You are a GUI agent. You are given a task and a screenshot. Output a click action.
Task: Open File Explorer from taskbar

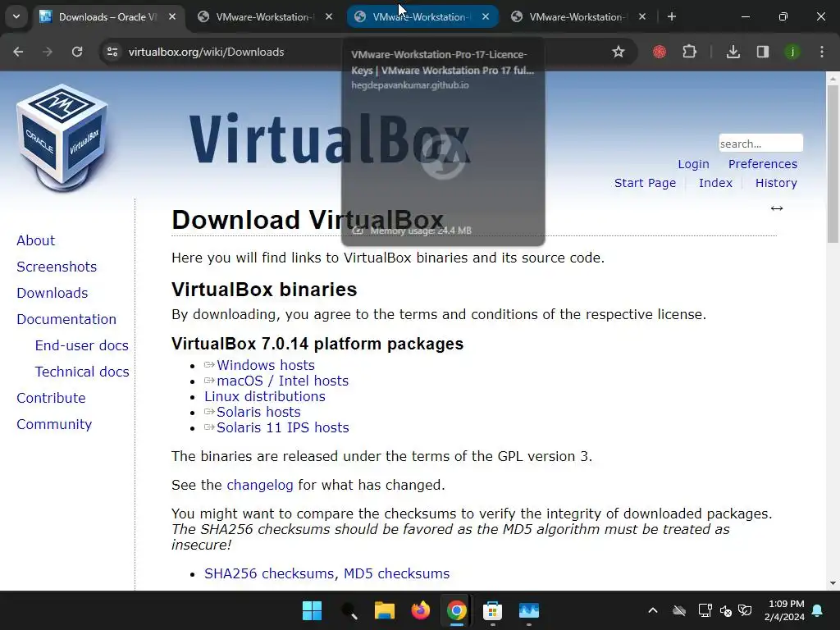(x=384, y=610)
